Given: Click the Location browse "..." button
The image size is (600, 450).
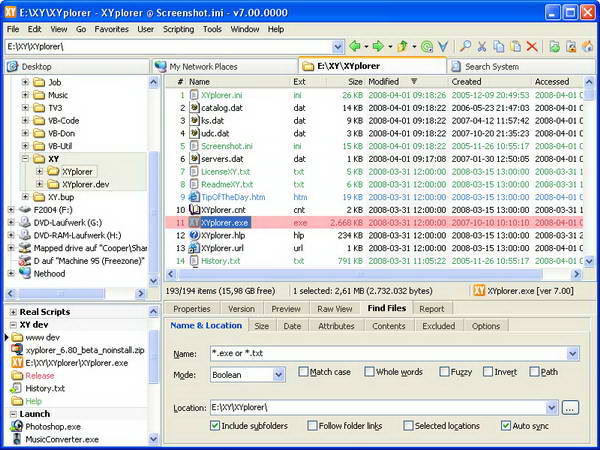Looking at the screenshot, I should coord(569,407).
